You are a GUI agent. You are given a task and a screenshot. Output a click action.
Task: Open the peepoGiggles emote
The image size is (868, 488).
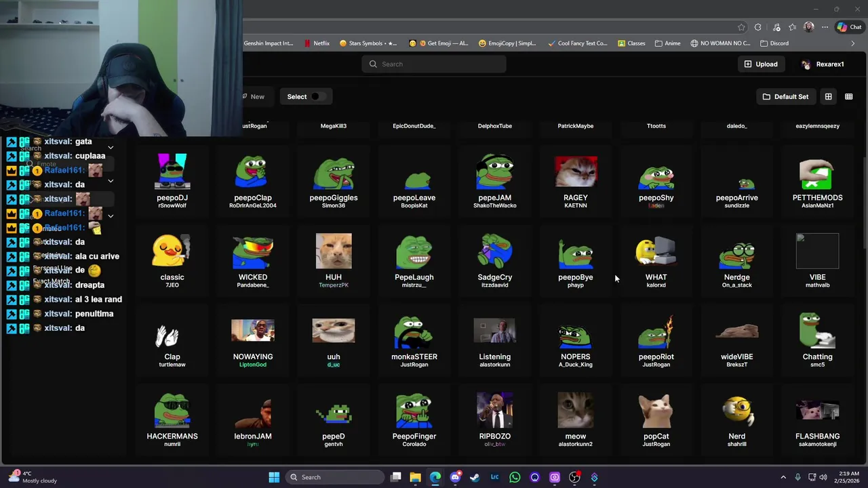[x=334, y=174]
